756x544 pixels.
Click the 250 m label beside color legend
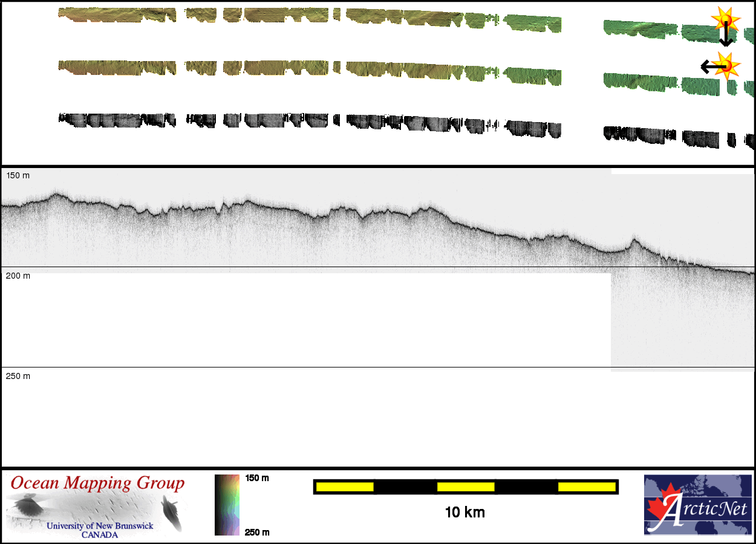(257, 532)
